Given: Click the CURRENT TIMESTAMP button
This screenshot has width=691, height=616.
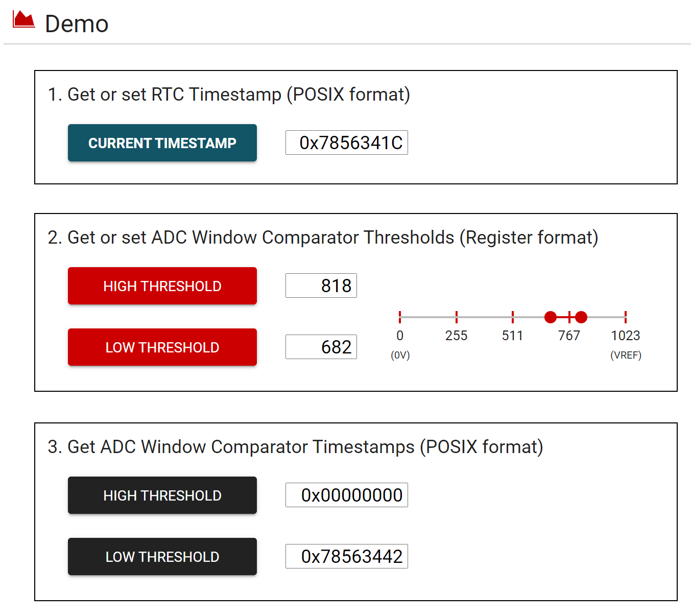Looking at the screenshot, I should click(162, 143).
